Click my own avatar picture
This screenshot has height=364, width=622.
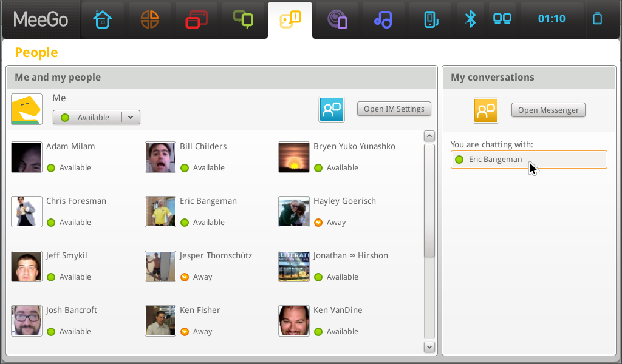[27, 109]
